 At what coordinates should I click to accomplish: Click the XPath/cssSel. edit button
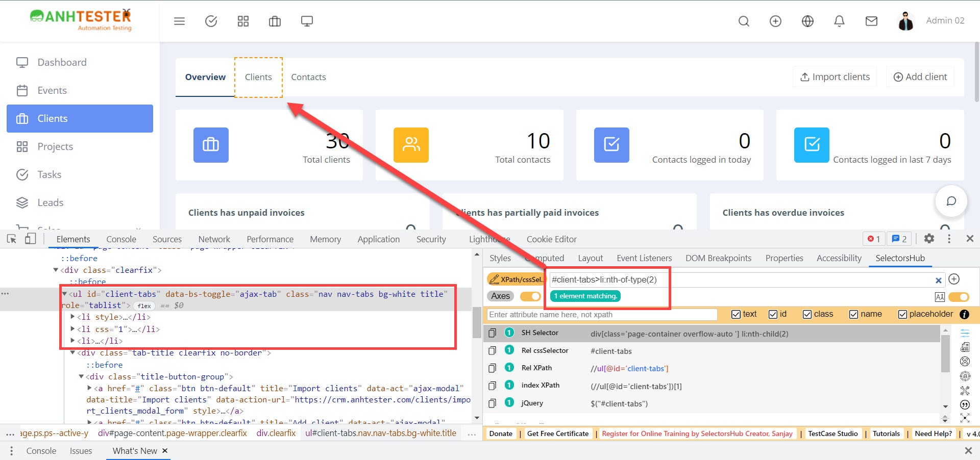tap(516, 279)
